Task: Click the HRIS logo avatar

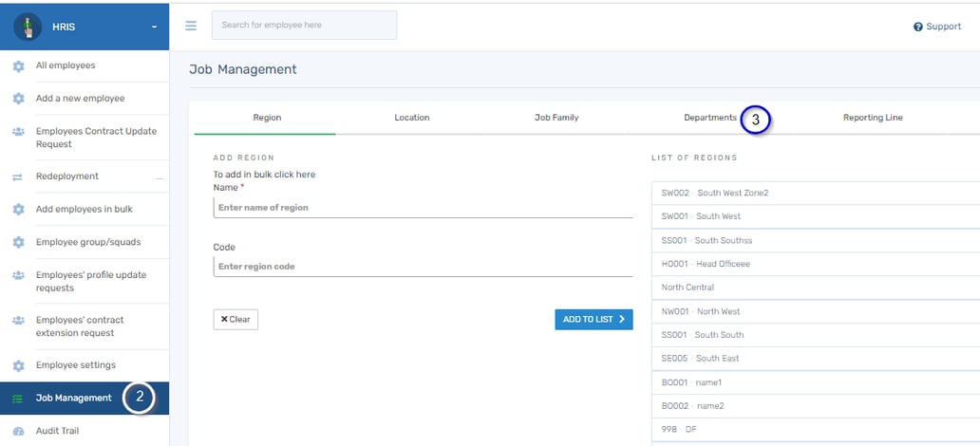Action: [x=28, y=26]
